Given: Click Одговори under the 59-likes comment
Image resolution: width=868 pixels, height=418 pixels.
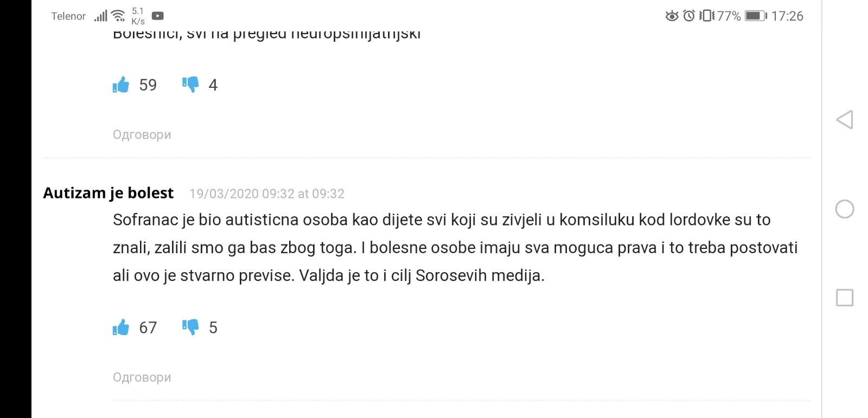Looking at the screenshot, I should (x=142, y=134).
